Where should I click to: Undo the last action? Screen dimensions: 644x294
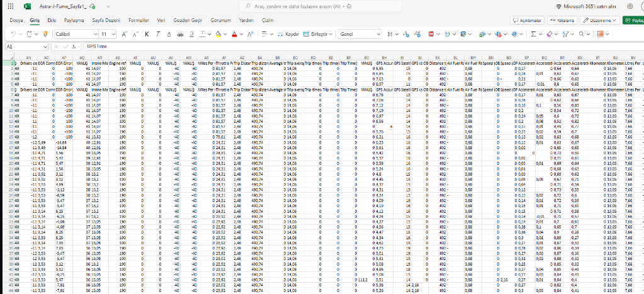(x=14, y=34)
